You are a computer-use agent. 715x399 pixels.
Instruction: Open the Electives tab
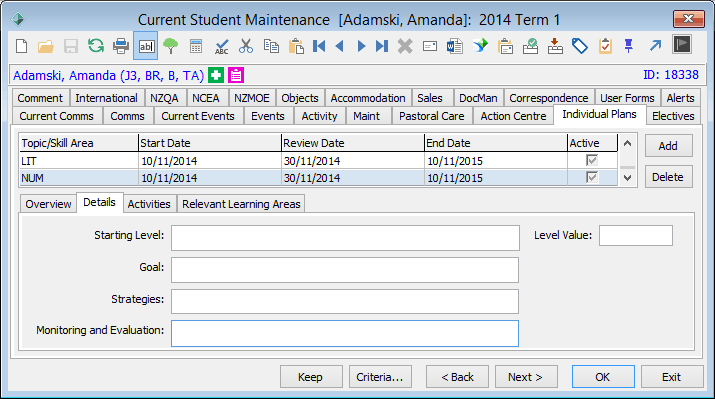[673, 116]
